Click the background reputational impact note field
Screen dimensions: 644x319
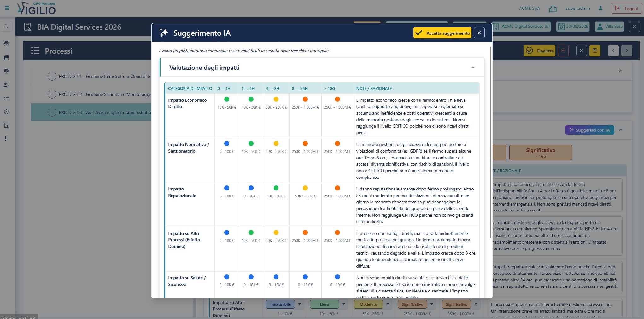557,276
